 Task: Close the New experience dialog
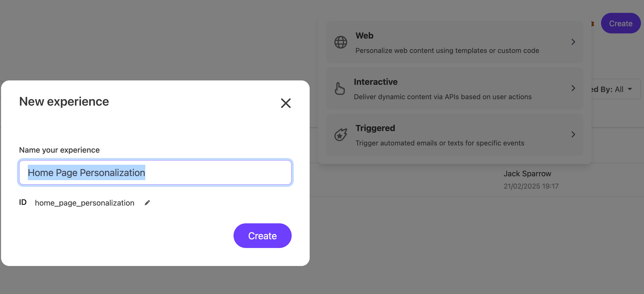tap(286, 103)
